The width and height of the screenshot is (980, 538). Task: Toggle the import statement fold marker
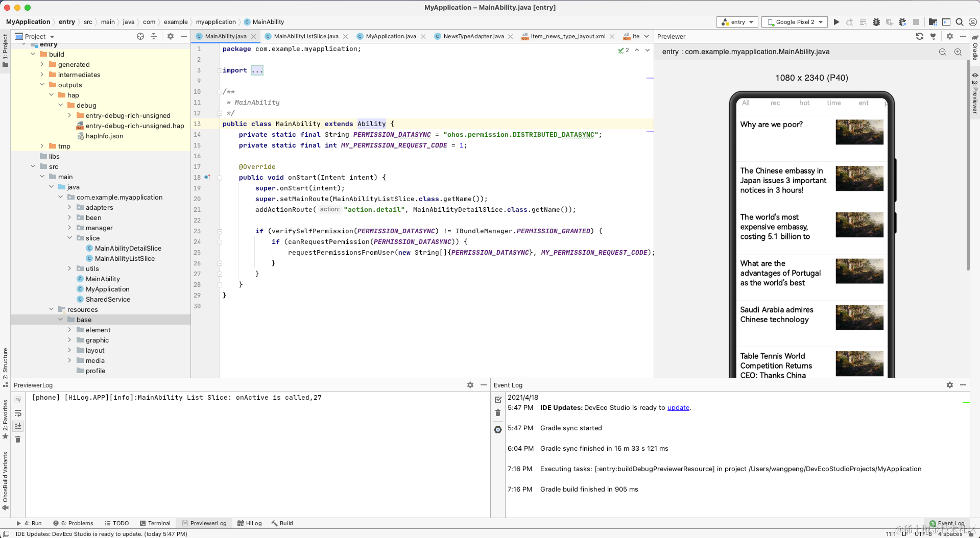coord(220,70)
